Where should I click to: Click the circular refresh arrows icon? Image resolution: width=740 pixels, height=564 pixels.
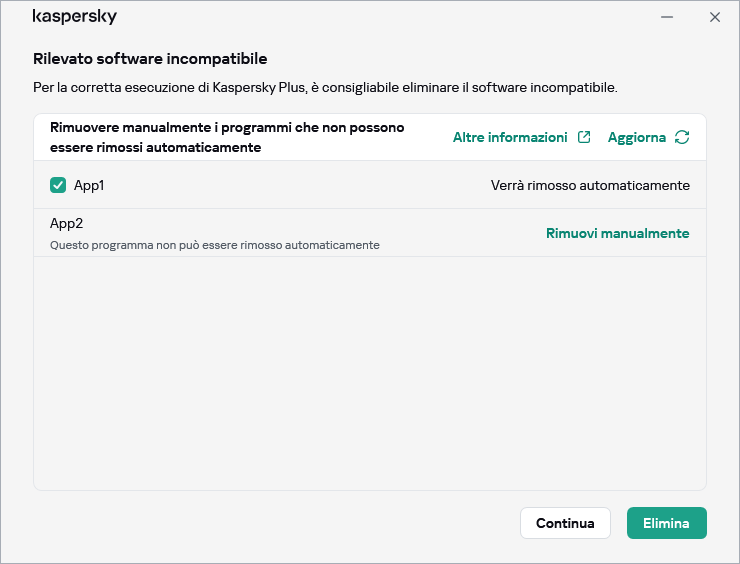pyautogui.click(x=682, y=137)
